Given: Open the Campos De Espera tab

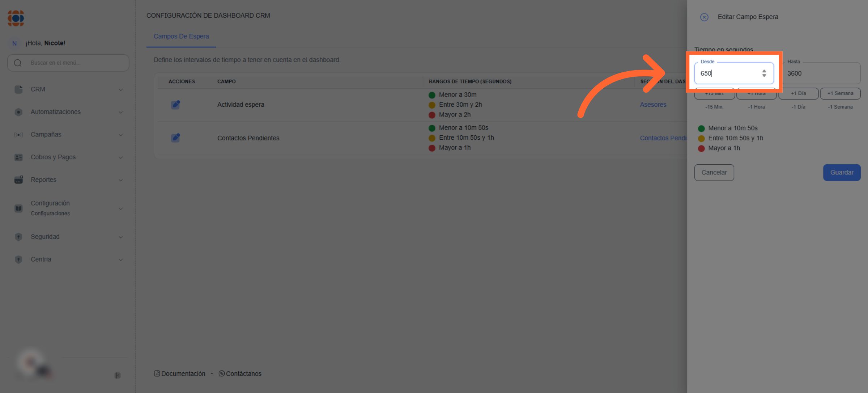Looking at the screenshot, I should (181, 36).
